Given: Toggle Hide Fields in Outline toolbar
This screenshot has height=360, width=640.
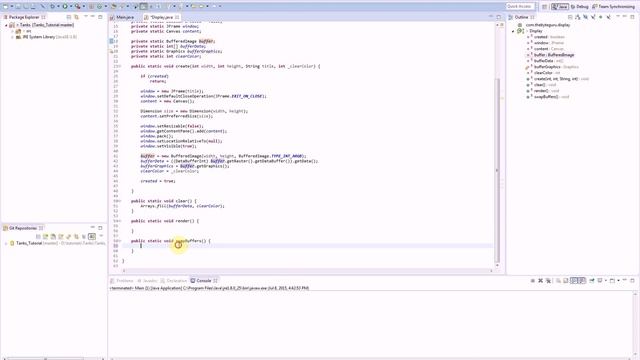Looking at the screenshot, I should [x=585, y=17].
